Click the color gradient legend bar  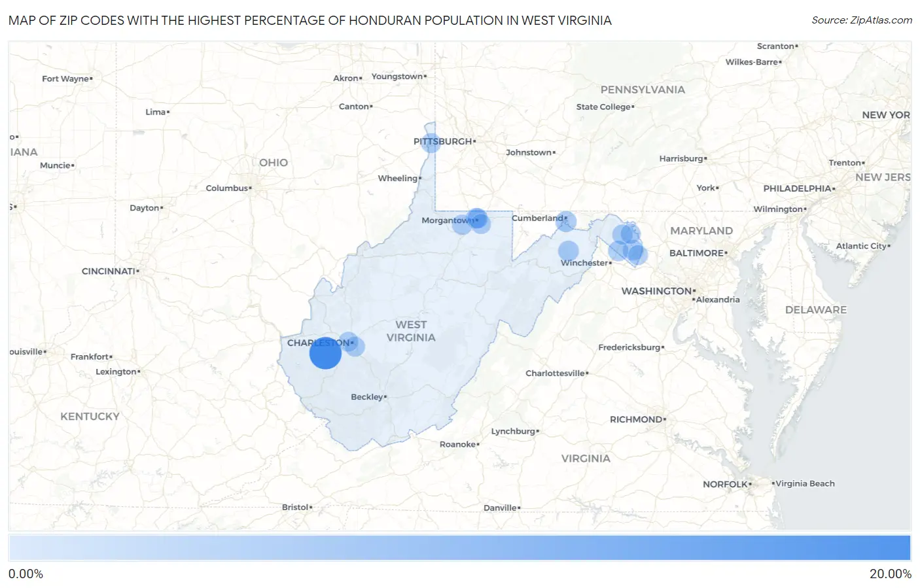[459, 547]
